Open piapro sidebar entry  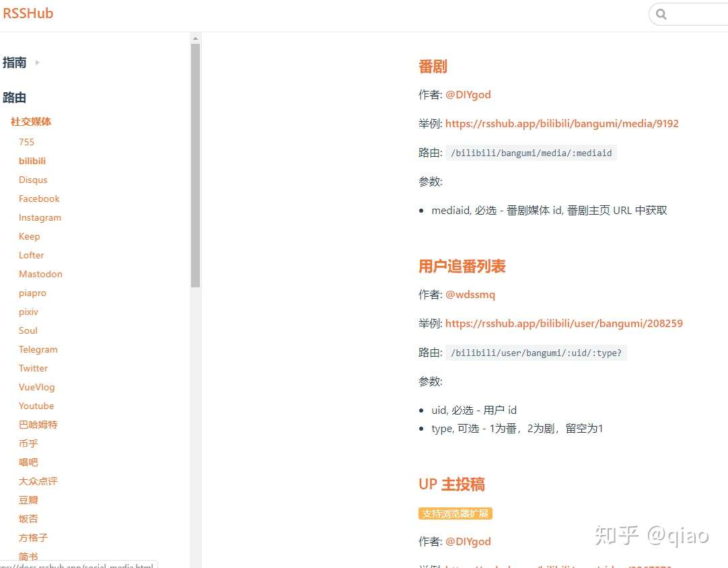tap(32, 293)
